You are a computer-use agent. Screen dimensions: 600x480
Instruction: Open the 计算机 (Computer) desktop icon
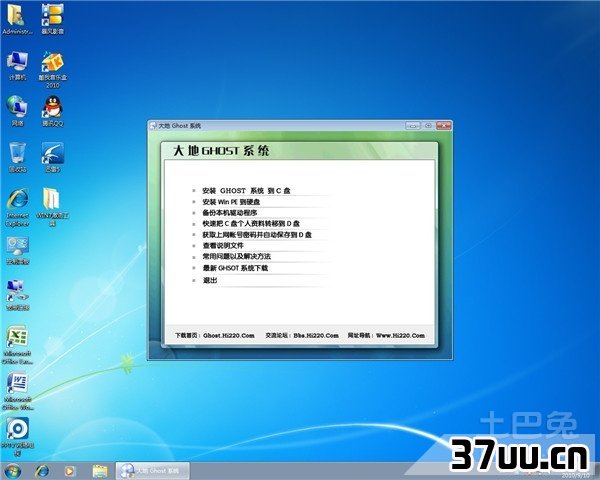(17, 65)
